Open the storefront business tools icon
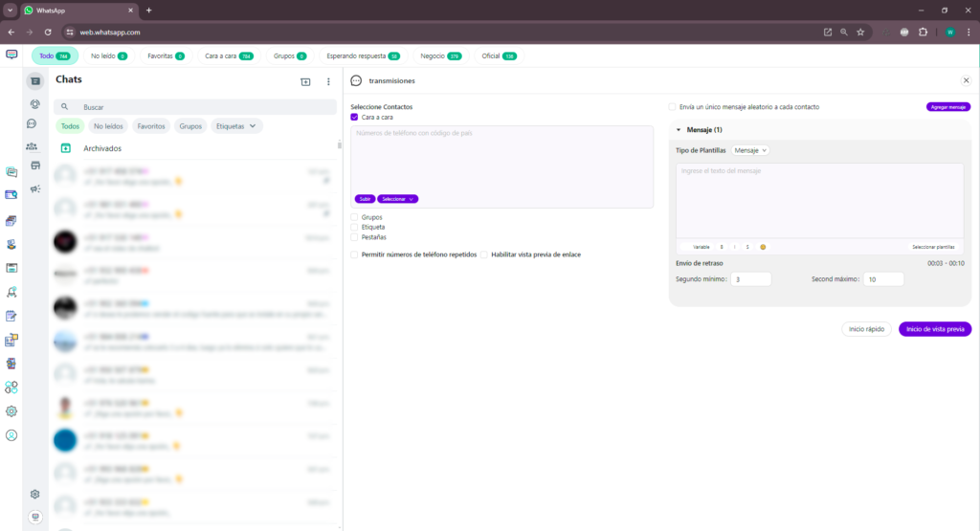The height and width of the screenshot is (531, 980). coord(35,166)
